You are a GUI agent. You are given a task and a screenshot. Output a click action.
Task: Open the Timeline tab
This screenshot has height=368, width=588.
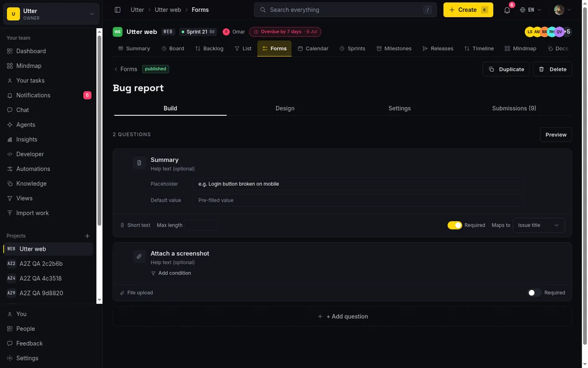[479, 49]
